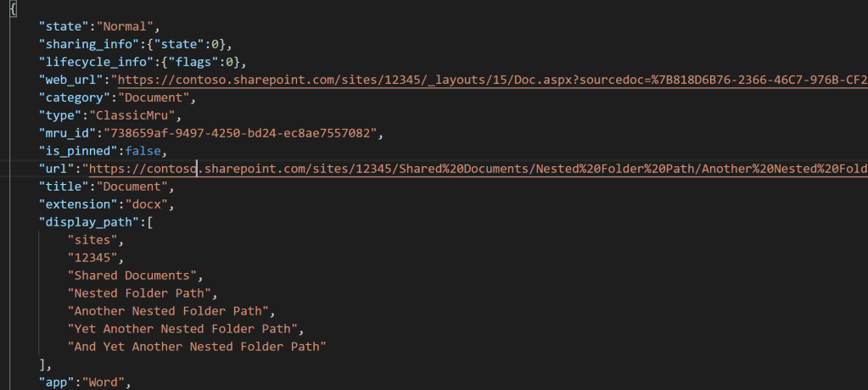Viewport: 868px width, 390px height.
Task: Click the "Nested Folder Path" first entry
Action: point(143,293)
